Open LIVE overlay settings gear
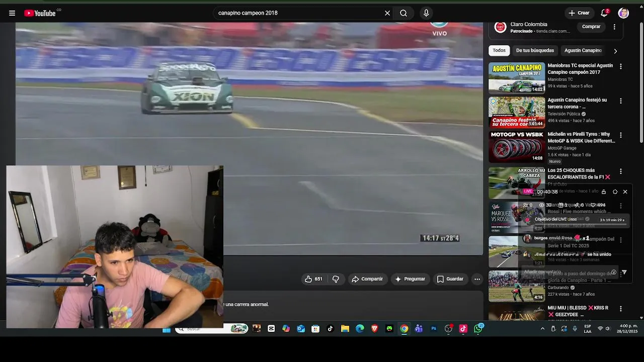644x362 pixels. [x=615, y=192]
